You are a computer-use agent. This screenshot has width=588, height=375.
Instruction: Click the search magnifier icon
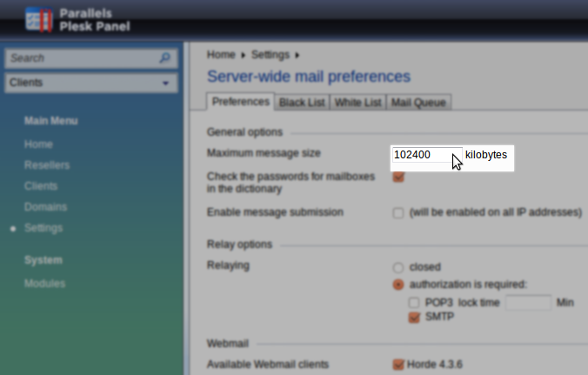(165, 58)
